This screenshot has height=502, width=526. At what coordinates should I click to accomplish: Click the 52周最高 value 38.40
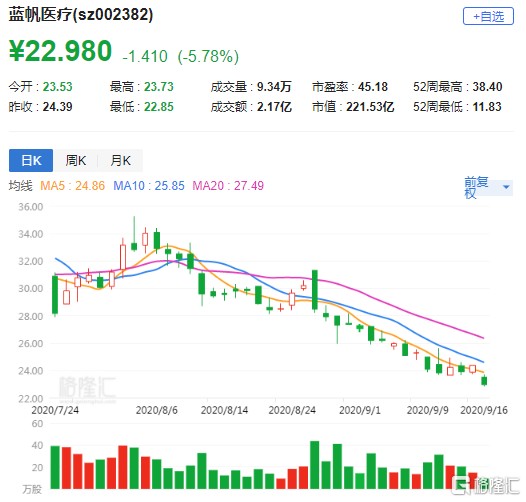487,87
